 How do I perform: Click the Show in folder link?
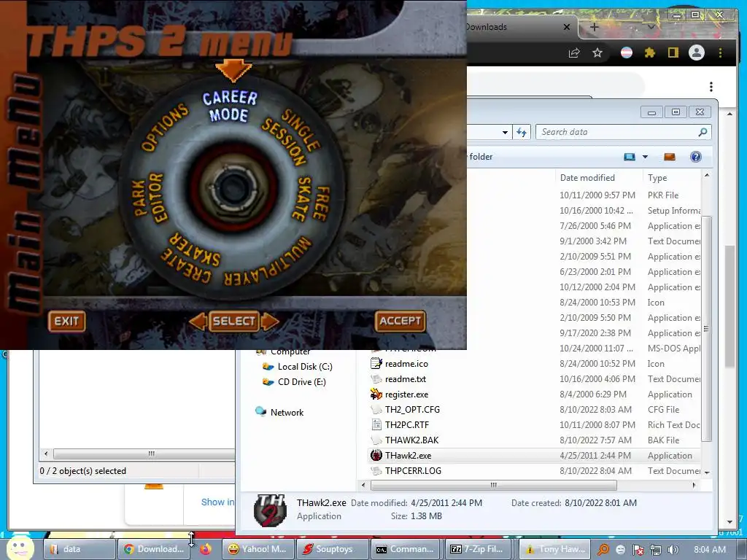point(217,502)
